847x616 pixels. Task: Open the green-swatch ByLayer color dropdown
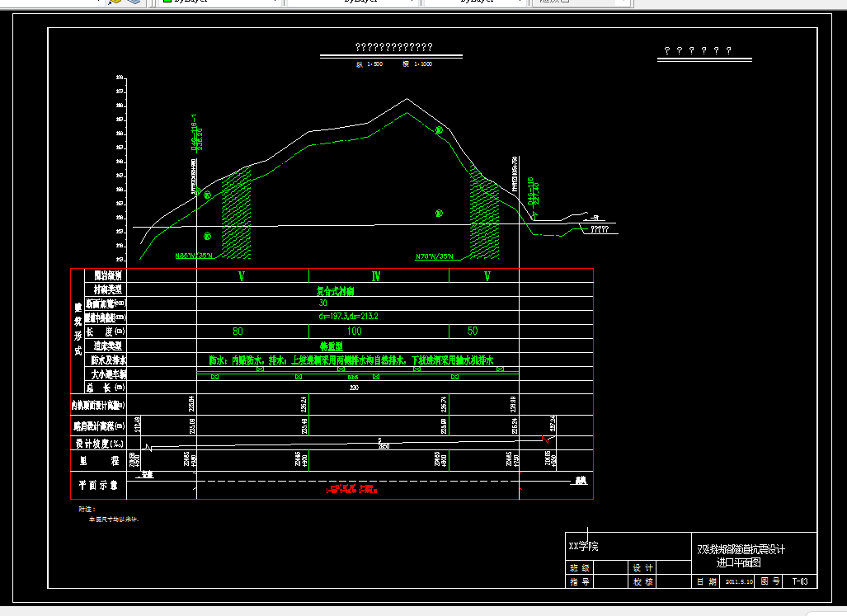tap(220, 2)
